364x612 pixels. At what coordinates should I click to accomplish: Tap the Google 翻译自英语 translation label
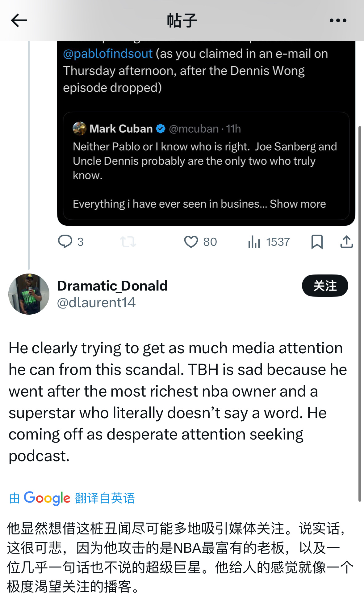[x=72, y=498]
